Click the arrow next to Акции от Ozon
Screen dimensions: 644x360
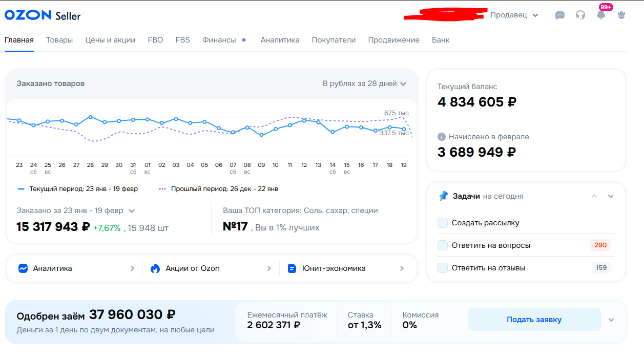click(269, 268)
